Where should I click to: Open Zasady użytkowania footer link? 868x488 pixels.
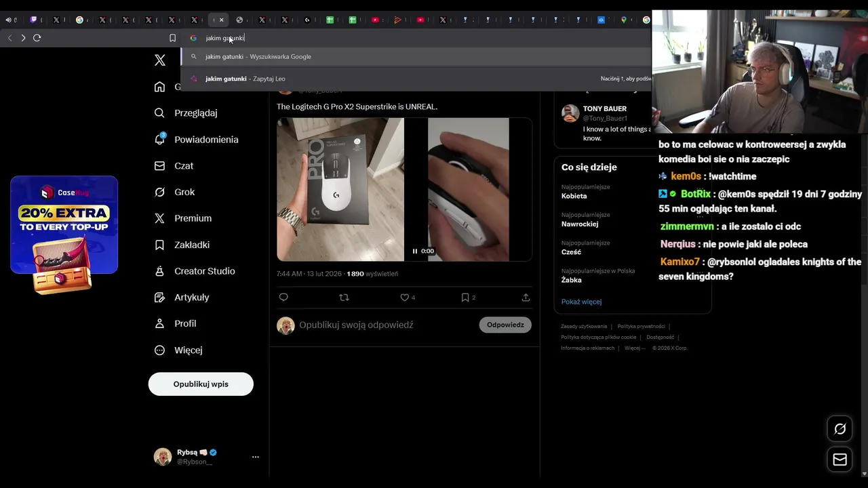pyautogui.click(x=584, y=327)
